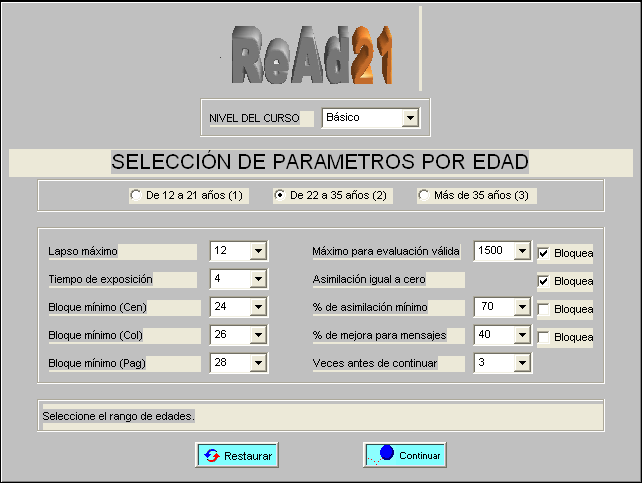Click the Bloque mínimo (Col) value 26
Viewport: 642px width, 483px height.
pos(220,334)
